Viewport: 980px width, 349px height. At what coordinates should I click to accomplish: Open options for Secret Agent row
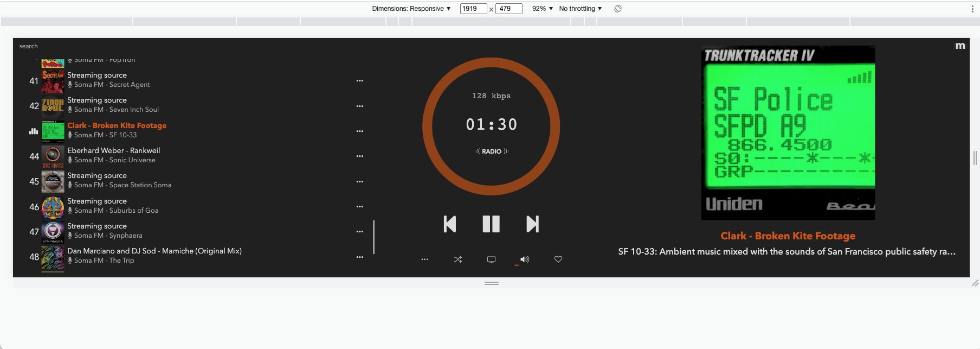(360, 81)
